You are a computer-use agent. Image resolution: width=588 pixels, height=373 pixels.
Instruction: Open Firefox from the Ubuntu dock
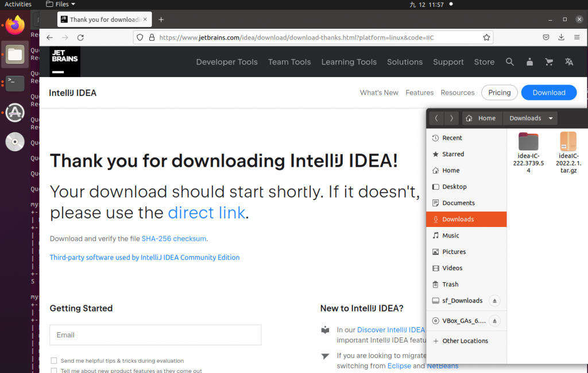[x=15, y=25]
